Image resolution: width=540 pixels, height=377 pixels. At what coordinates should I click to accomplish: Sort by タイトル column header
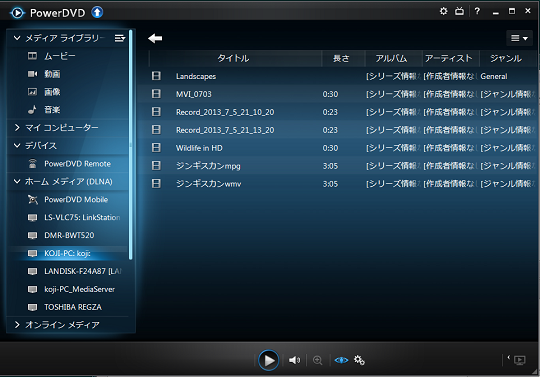[235, 59]
